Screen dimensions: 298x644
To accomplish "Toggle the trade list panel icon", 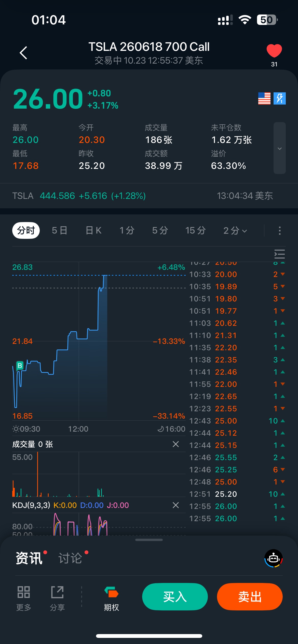I will tap(279, 254).
